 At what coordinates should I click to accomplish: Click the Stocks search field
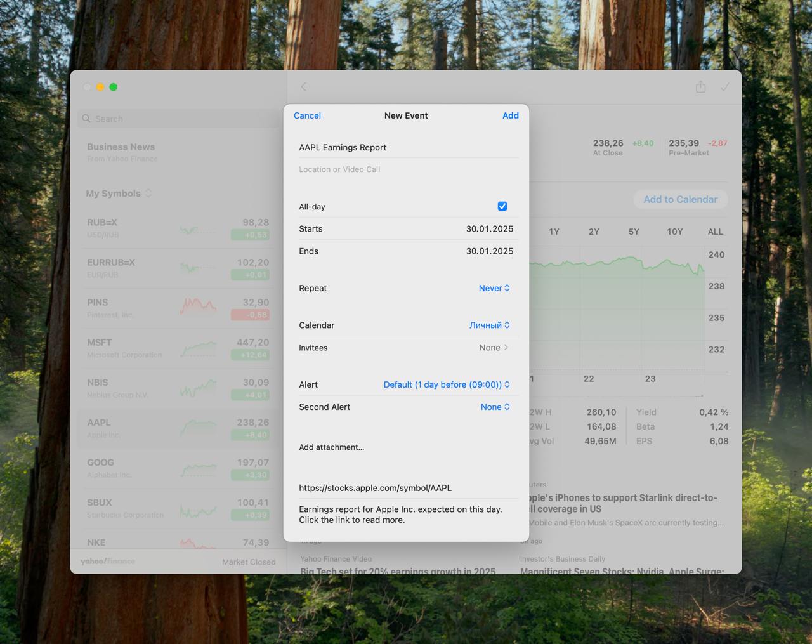179,119
